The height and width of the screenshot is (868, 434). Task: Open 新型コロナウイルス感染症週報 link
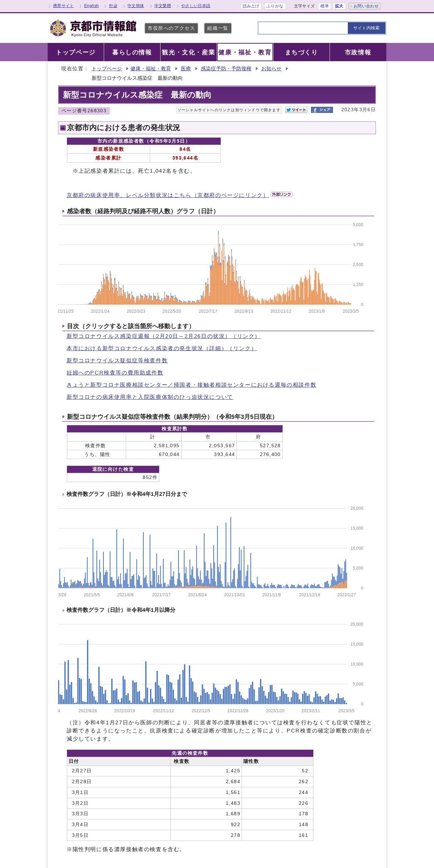click(164, 336)
